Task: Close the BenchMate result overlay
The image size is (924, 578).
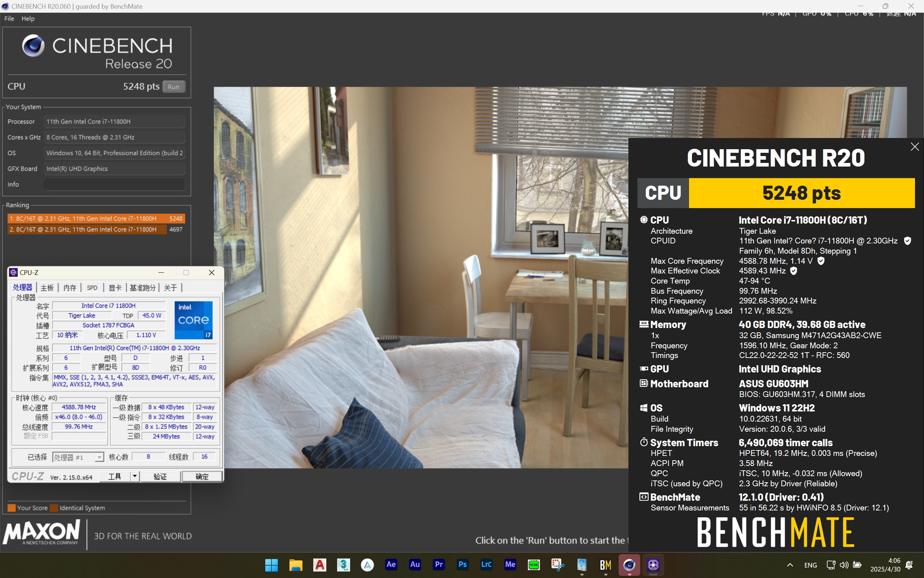Action: tap(915, 147)
